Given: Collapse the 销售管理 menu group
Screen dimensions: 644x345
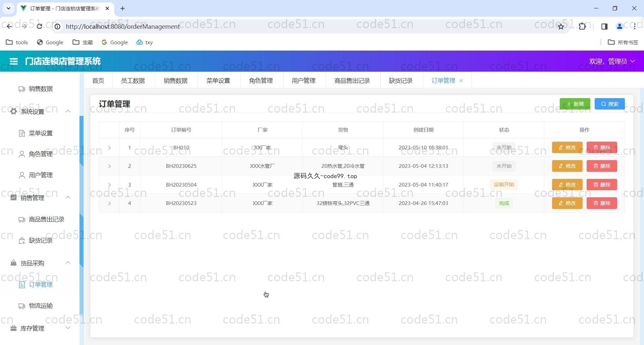Looking at the screenshot, I should click(68, 197).
